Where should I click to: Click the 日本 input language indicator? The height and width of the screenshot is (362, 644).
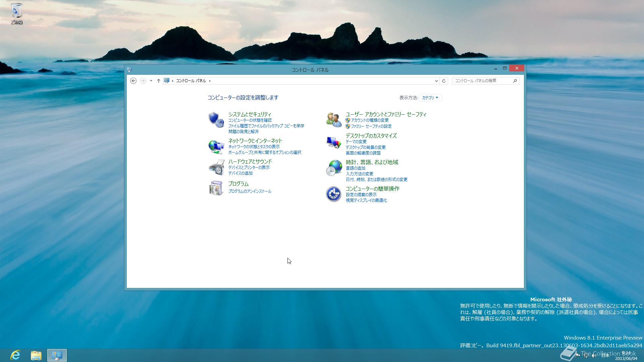605,356
